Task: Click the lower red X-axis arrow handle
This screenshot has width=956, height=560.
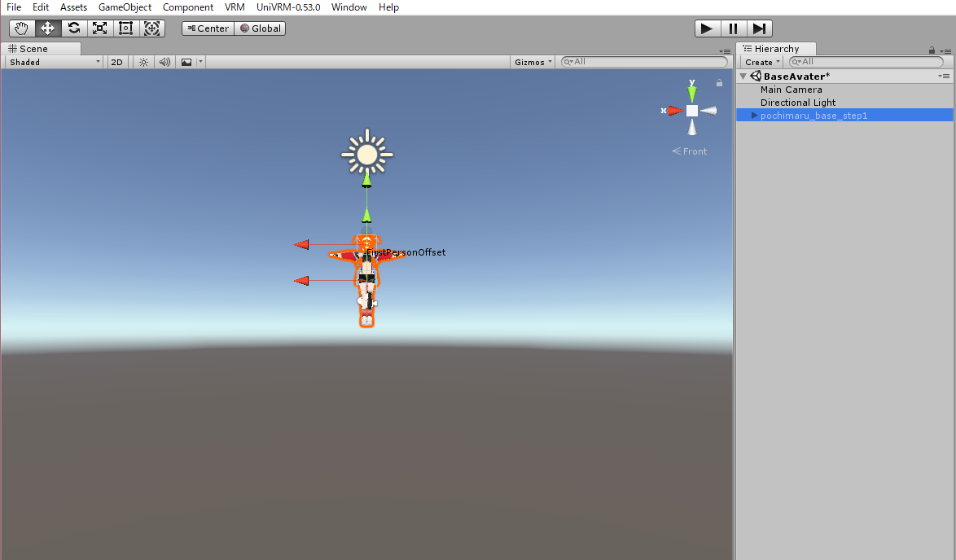Action: tap(302, 280)
